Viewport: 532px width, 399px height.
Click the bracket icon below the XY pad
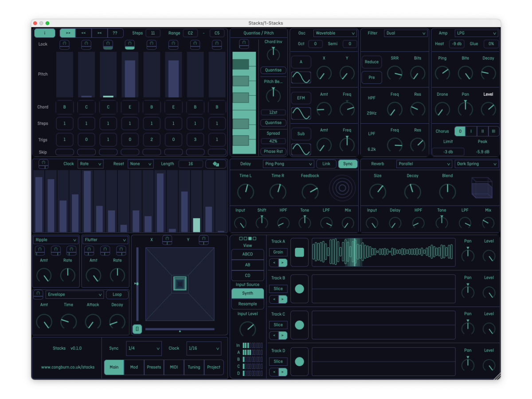click(137, 329)
